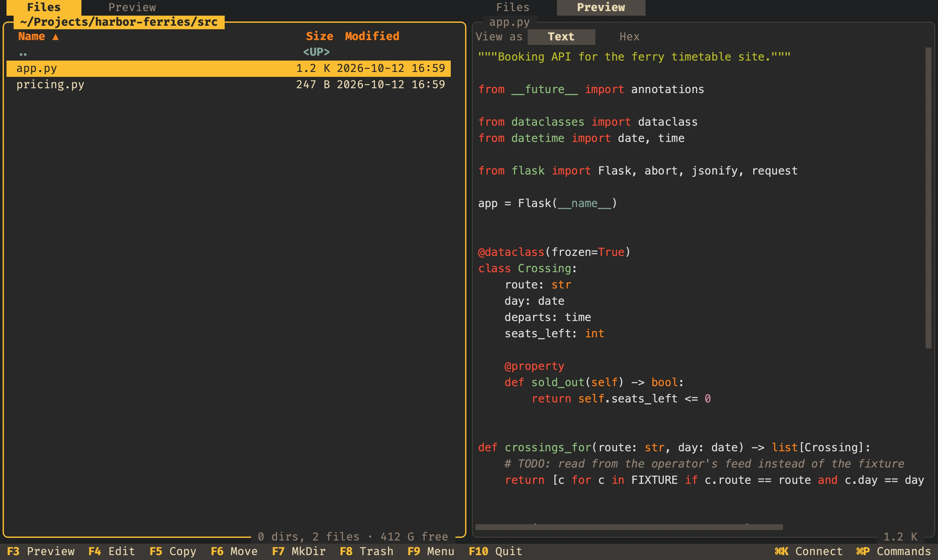Viewport: 938px width, 560px height.
Task: Click the 'from flask import Flask' line
Action: pos(637,171)
